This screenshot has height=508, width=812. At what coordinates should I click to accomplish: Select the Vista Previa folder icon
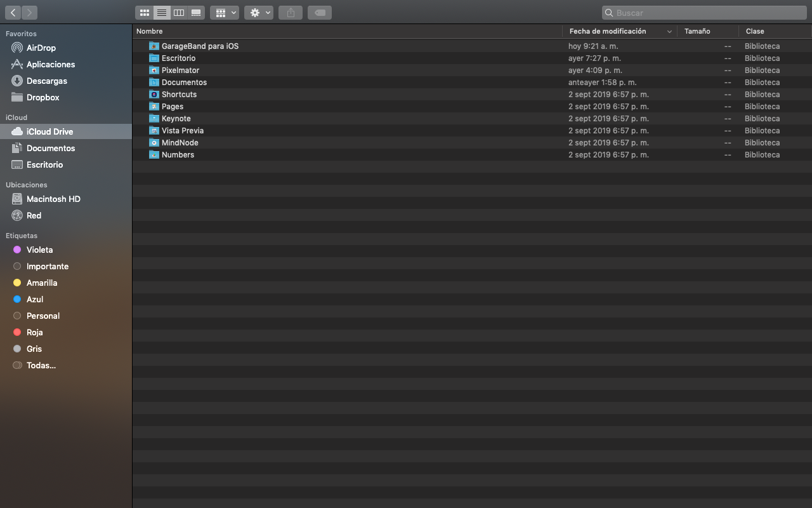point(154,130)
